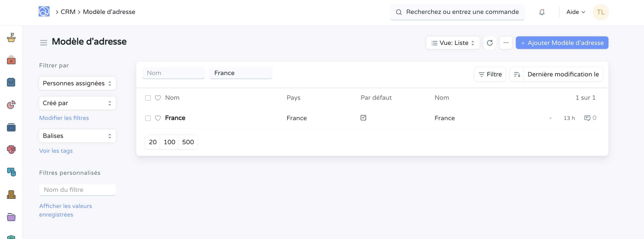This screenshot has height=239, width=644.
Task: Open the pie chart sidebar icon
Action: (11, 105)
